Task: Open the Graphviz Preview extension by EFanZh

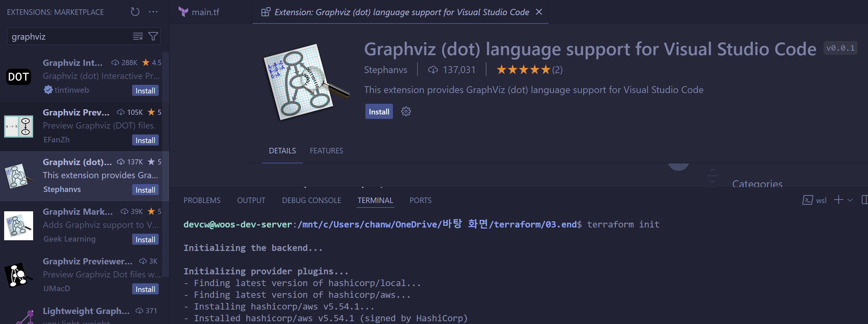Action: (x=85, y=126)
